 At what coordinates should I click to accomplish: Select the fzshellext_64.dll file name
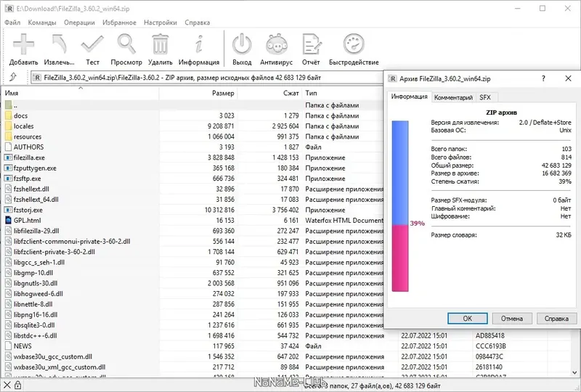36,200
